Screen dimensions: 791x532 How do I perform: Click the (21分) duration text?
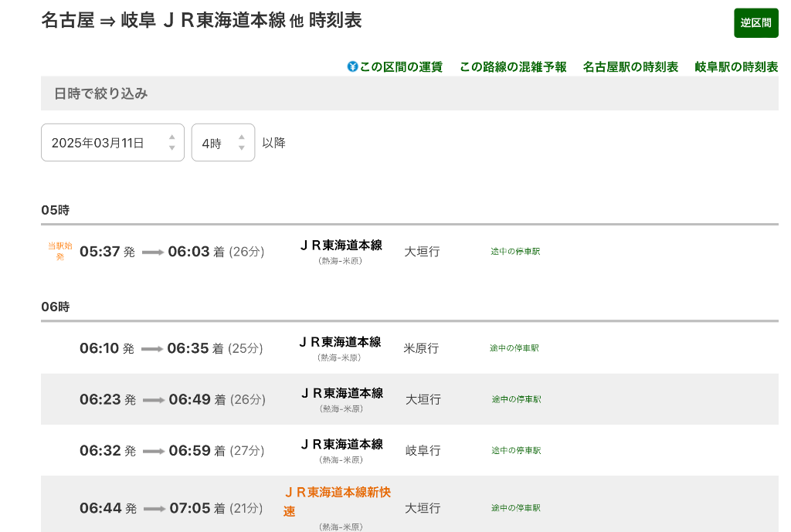246,508
